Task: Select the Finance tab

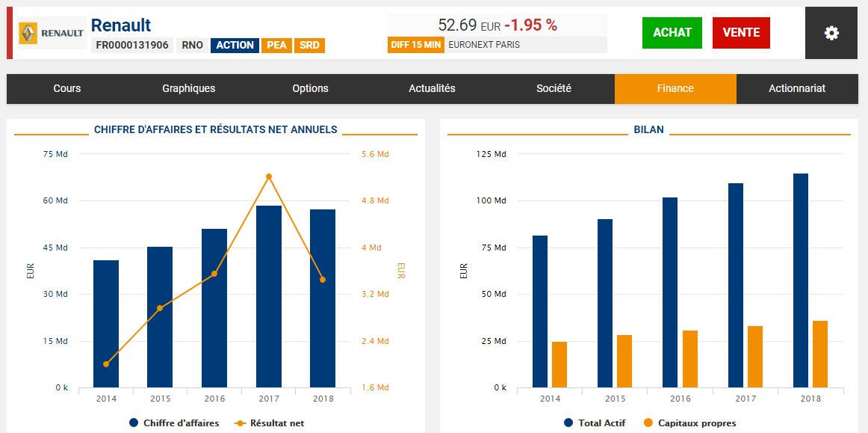Action: [675, 89]
